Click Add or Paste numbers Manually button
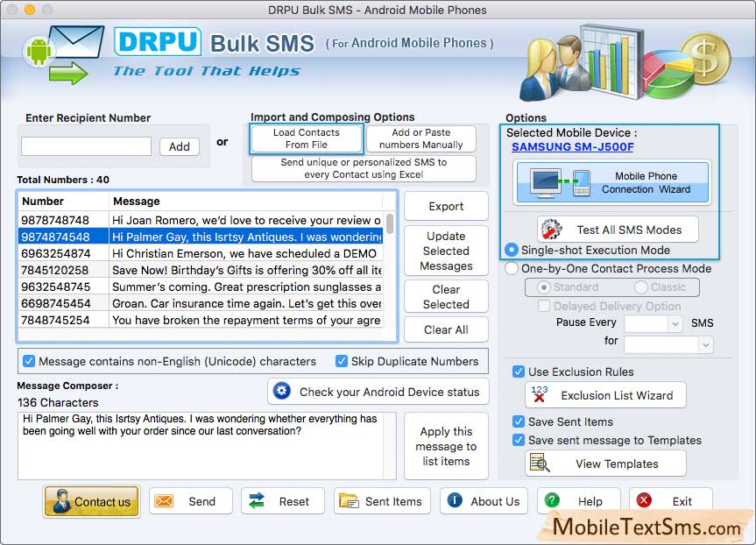Viewport: 756px width, 545px height. coord(420,138)
